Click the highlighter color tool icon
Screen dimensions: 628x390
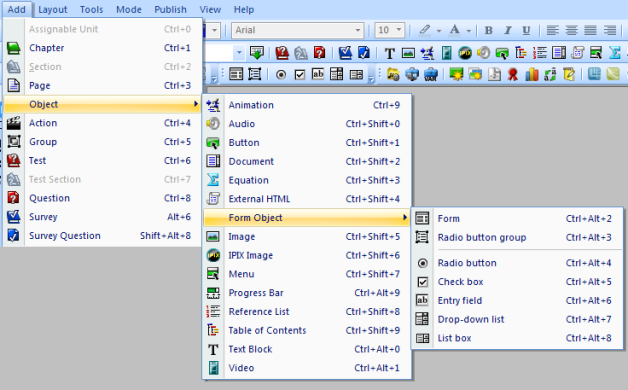(425, 30)
